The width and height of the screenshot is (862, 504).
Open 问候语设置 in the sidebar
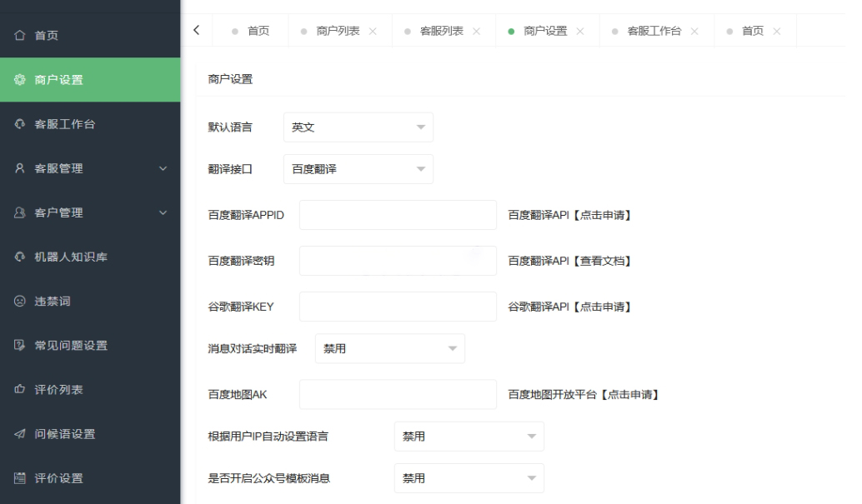(90, 434)
